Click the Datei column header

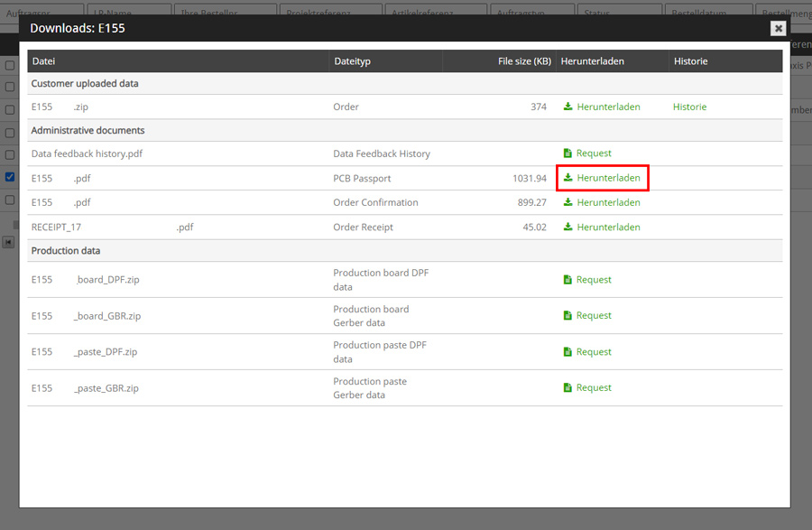(43, 61)
